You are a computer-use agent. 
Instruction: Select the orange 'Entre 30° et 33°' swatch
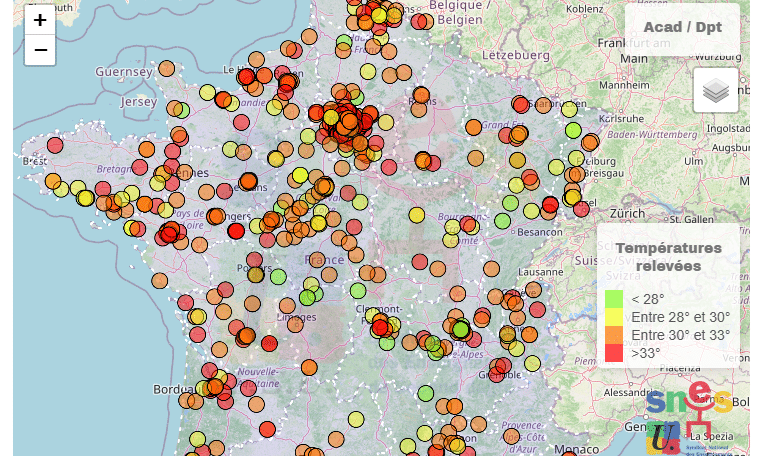(614, 335)
